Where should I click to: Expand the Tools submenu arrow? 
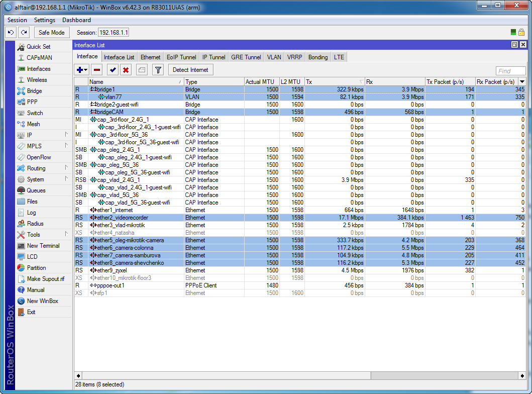point(66,234)
